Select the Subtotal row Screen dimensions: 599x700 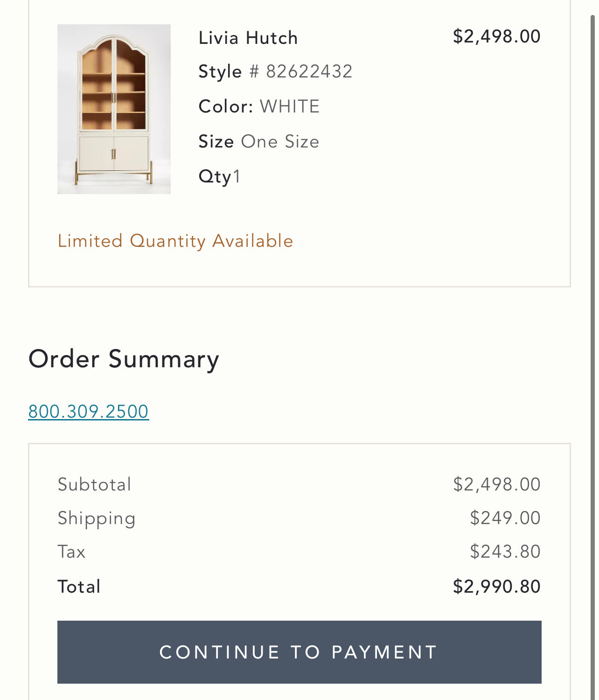[x=299, y=484]
